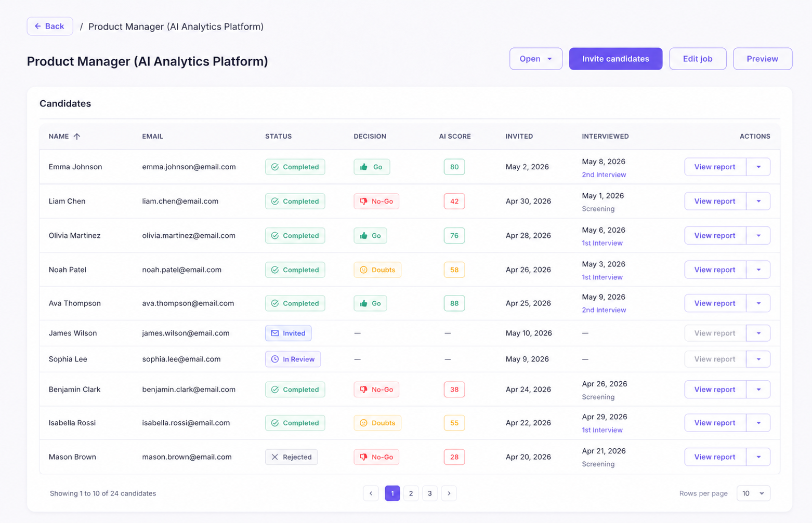Click the thumbs-down icon in Benjamin Clark's row
Image resolution: width=812 pixels, height=523 pixels.
(364, 390)
